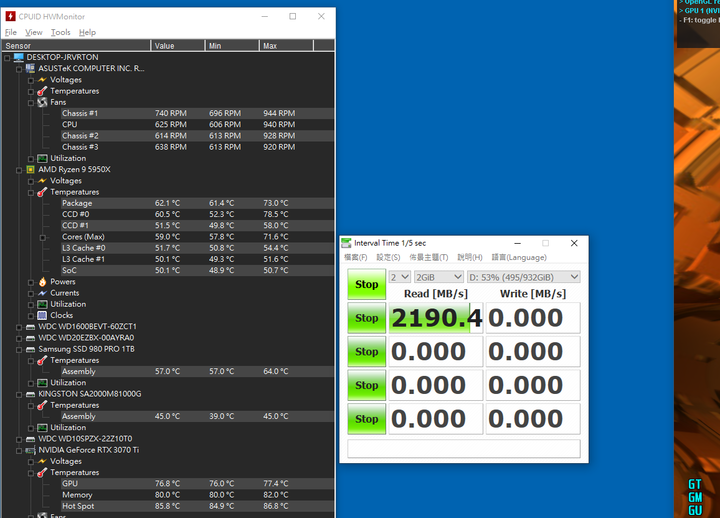Viewport: 720px width, 518px height.
Task: Open the test count dropdown showing 2
Action: [x=399, y=277]
